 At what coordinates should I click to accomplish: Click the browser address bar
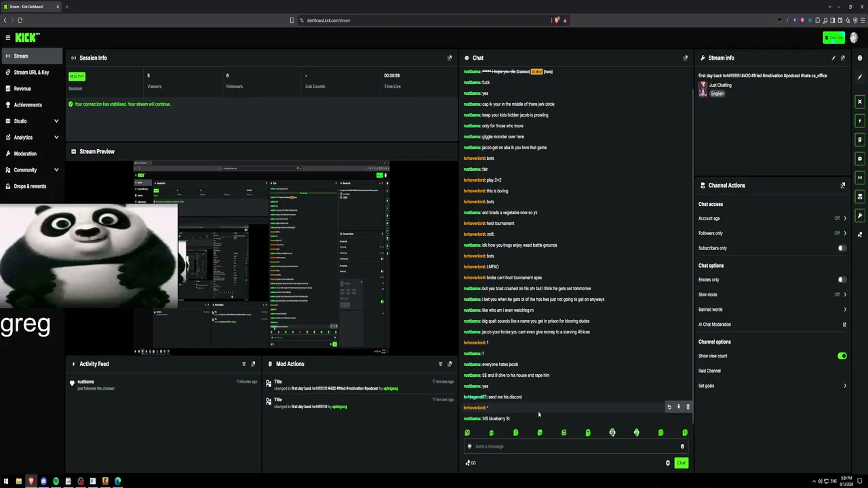pyautogui.click(x=427, y=20)
